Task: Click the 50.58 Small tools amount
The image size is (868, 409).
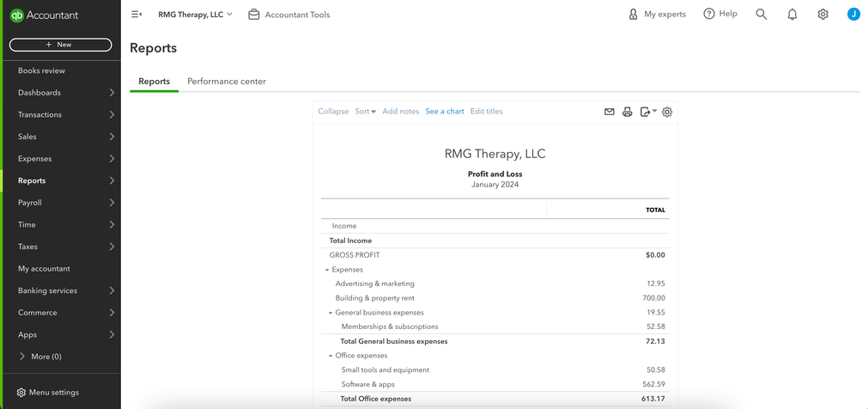Action: [x=655, y=370]
